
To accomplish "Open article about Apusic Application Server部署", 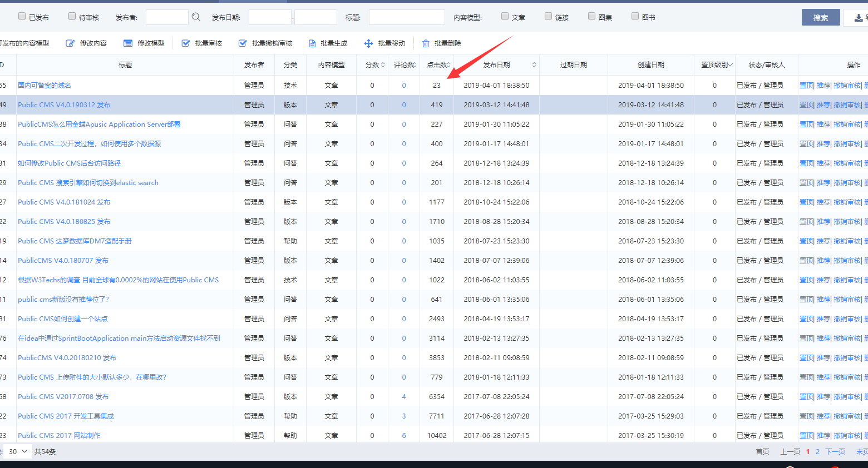I will (99, 125).
